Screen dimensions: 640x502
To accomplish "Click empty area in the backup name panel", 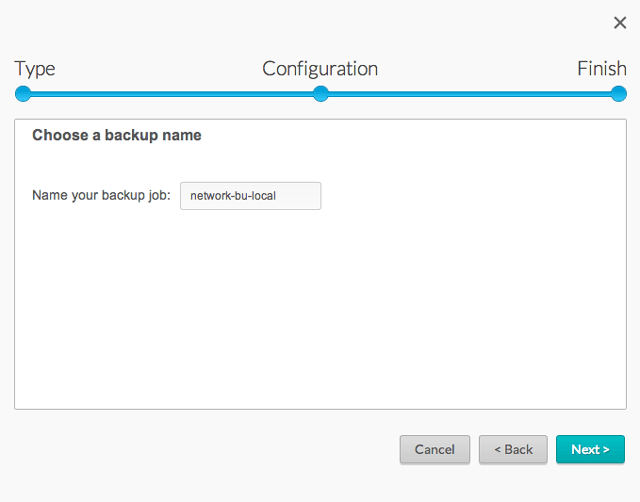I will pyautogui.click(x=320, y=310).
